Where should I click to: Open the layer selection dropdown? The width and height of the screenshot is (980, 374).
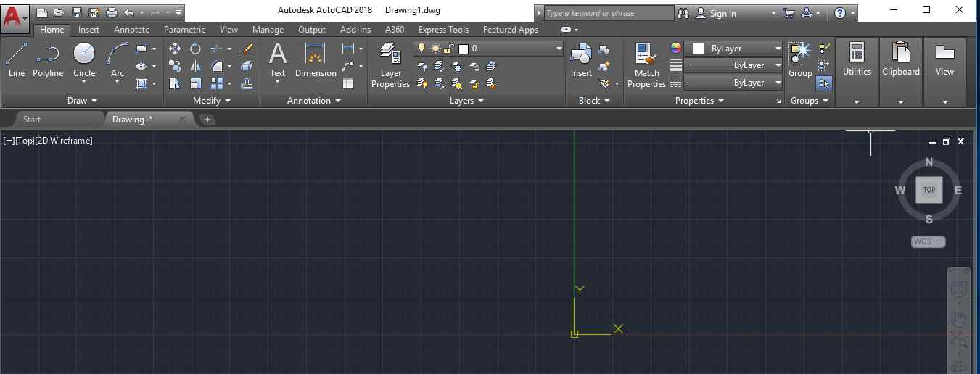tap(559, 49)
